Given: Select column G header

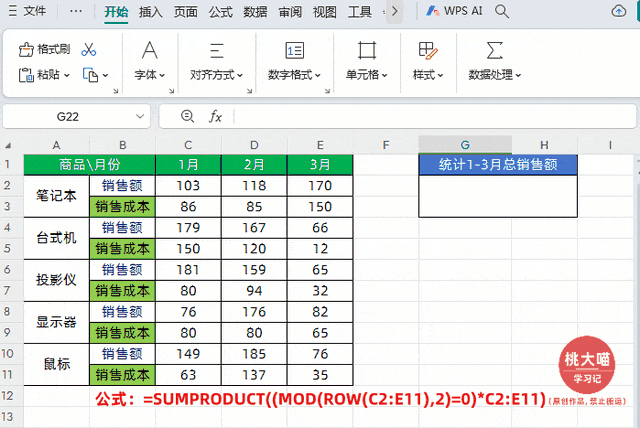Looking at the screenshot, I should coord(465,145).
